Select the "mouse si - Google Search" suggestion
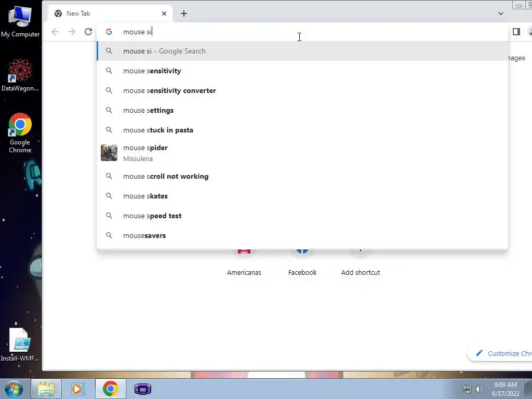 click(303, 51)
